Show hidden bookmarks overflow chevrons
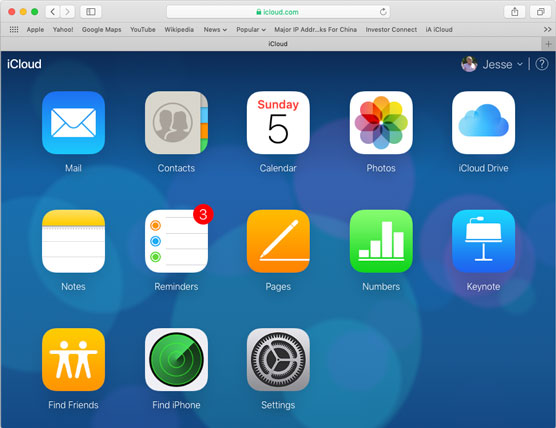This screenshot has width=556, height=428. pos(547,29)
